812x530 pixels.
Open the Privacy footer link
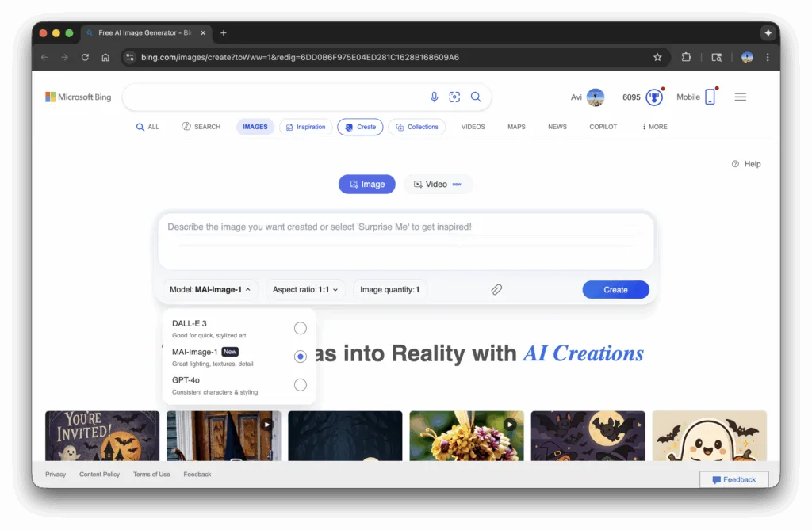[56, 474]
